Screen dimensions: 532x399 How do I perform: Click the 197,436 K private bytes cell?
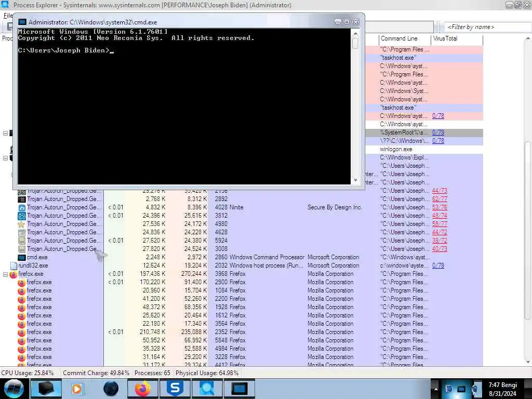[x=152, y=274]
